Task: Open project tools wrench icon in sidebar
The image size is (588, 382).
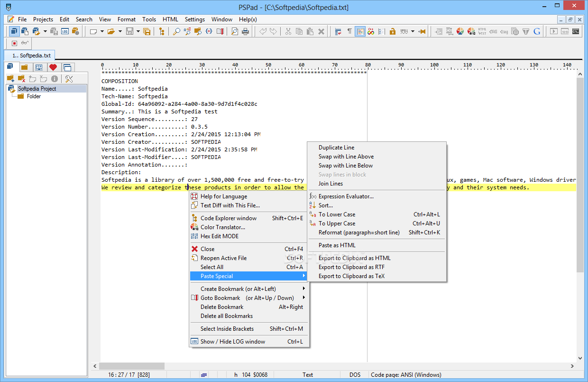Action: click(69, 79)
